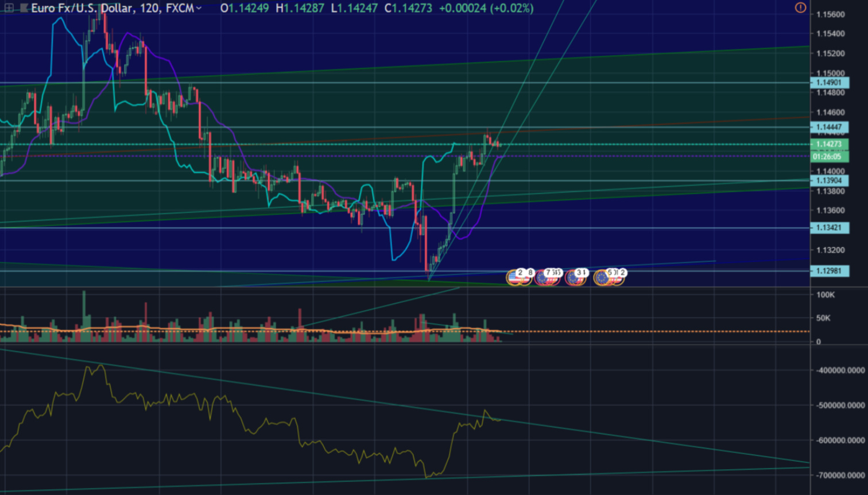Click the 1.15400 tick on price scale

pos(830,34)
